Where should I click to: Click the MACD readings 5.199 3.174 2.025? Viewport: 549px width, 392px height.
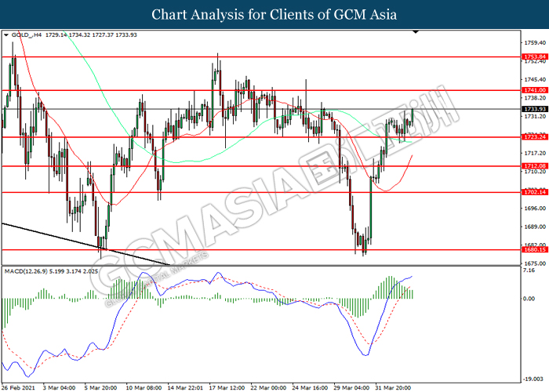(x=74, y=271)
